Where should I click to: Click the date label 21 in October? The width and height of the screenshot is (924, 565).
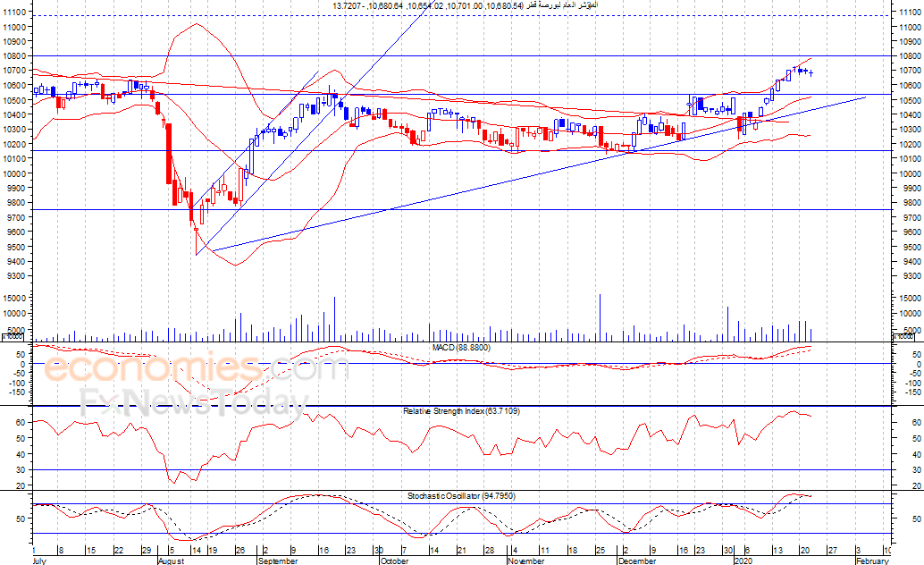[x=461, y=551]
